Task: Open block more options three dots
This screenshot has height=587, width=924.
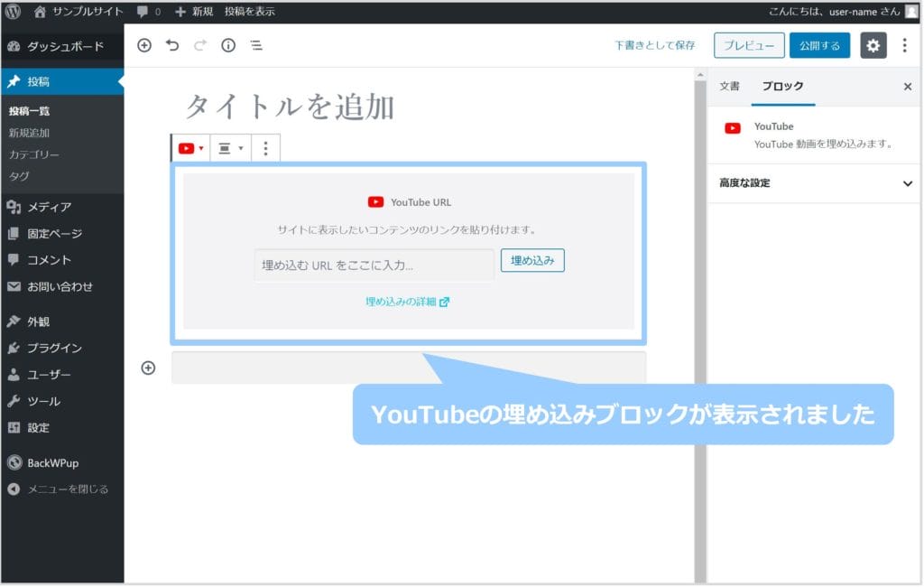Action: [266, 148]
